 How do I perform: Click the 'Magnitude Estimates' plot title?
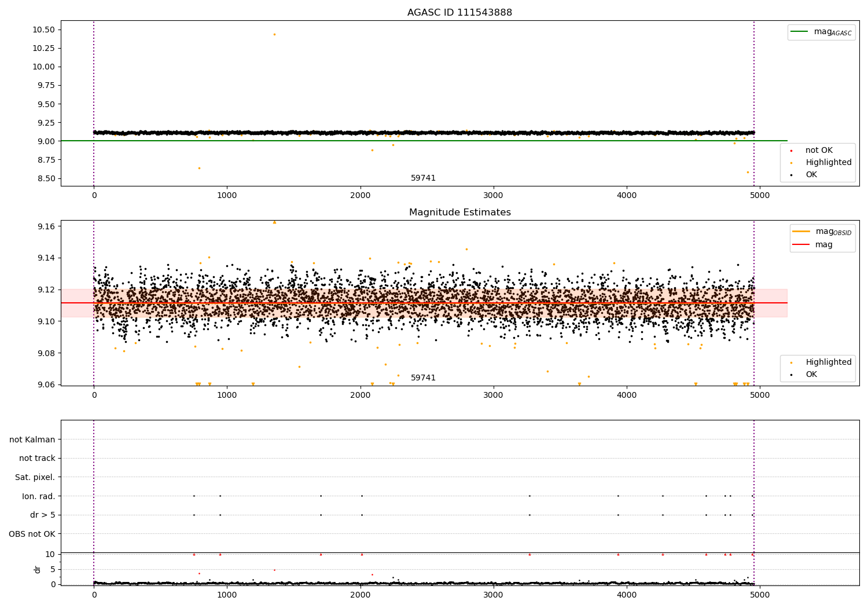(x=459, y=213)
